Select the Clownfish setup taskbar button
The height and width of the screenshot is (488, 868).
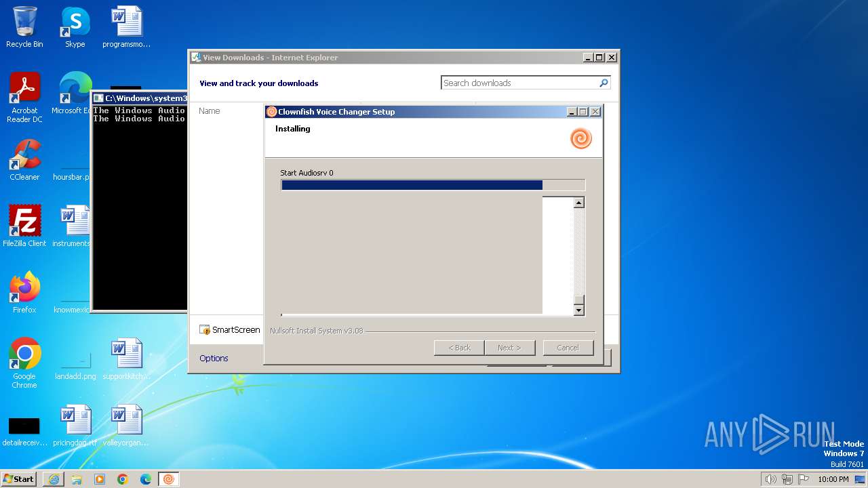click(x=169, y=479)
